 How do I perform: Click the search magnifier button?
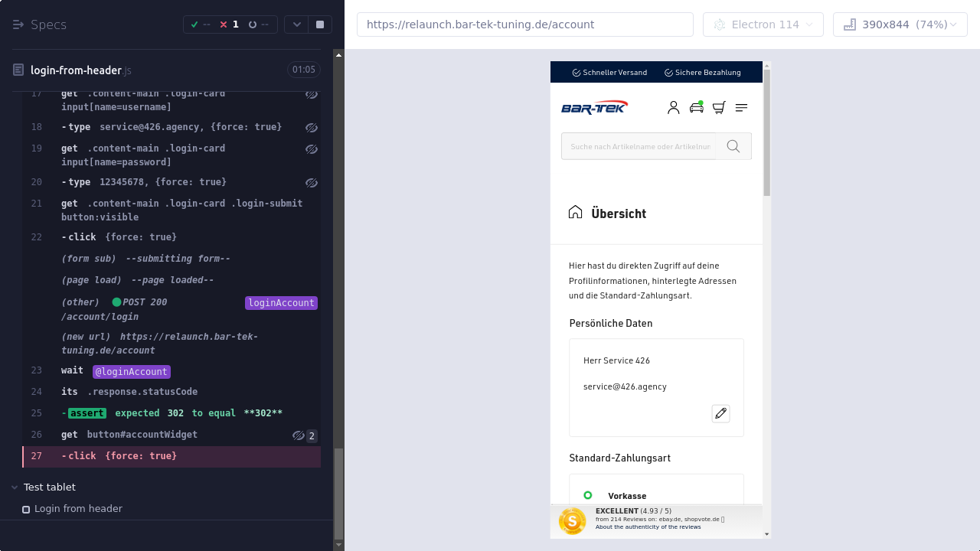pos(733,146)
